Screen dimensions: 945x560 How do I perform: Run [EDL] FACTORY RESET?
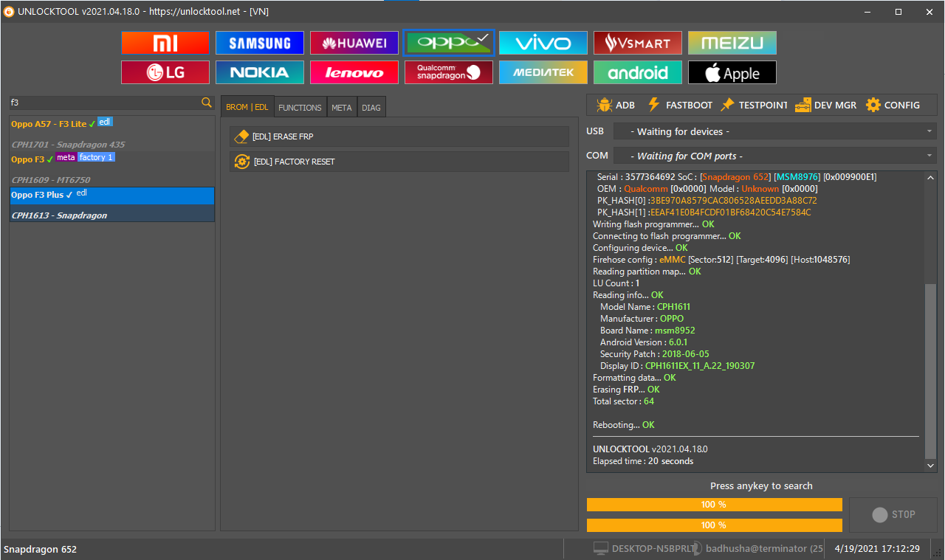click(x=399, y=162)
